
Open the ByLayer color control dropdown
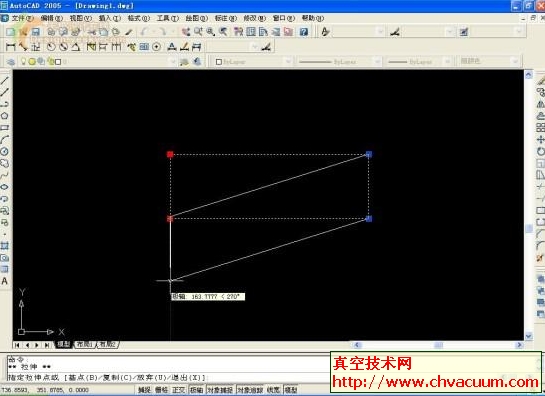coord(253,62)
